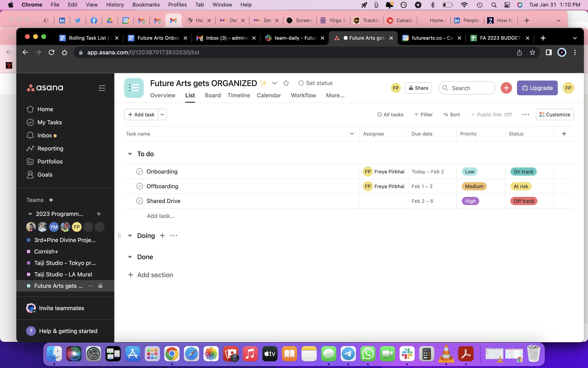The width and height of the screenshot is (588, 368).
Task: Collapse the Asana sidebar with hamburger icon
Action: [102, 88]
